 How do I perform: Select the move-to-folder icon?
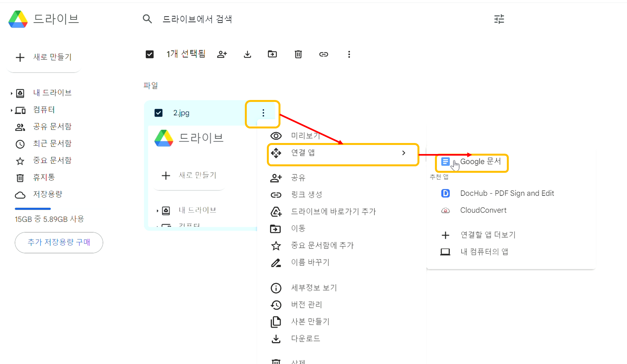[x=272, y=54]
